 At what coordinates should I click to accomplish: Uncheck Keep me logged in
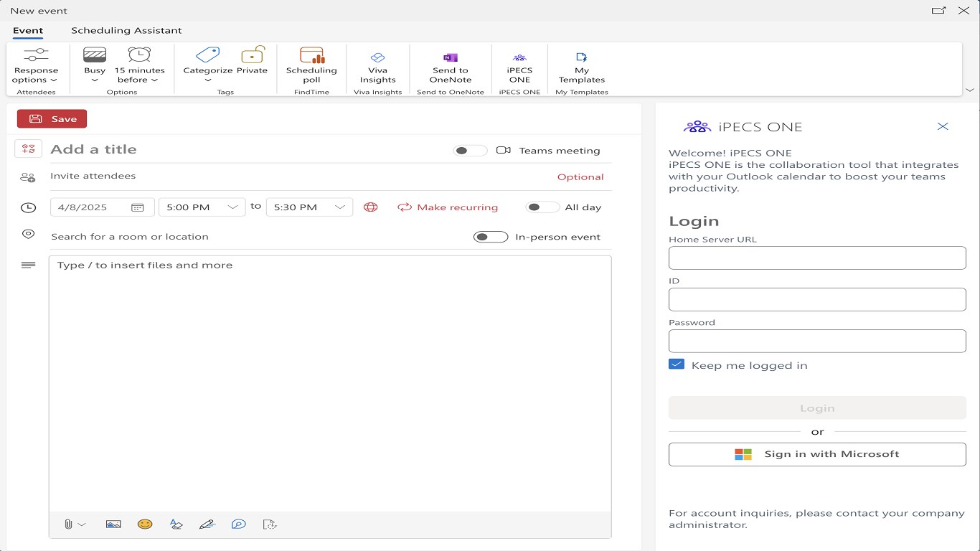click(677, 364)
